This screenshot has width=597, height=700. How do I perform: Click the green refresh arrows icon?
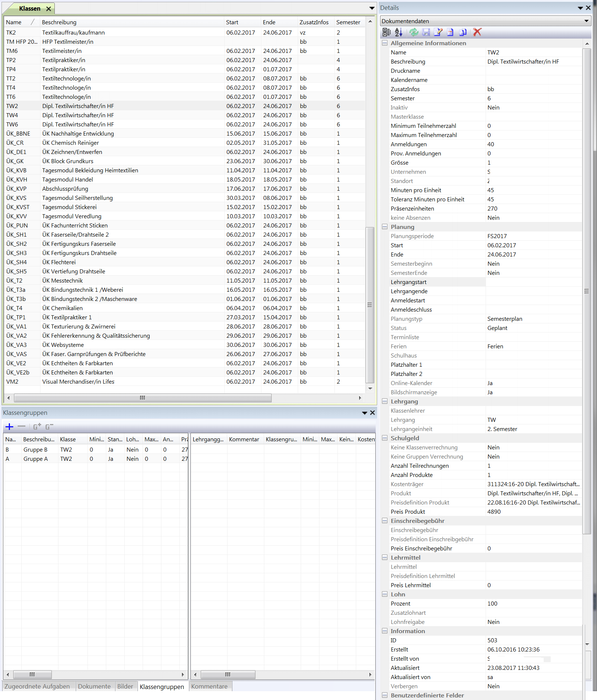click(414, 32)
